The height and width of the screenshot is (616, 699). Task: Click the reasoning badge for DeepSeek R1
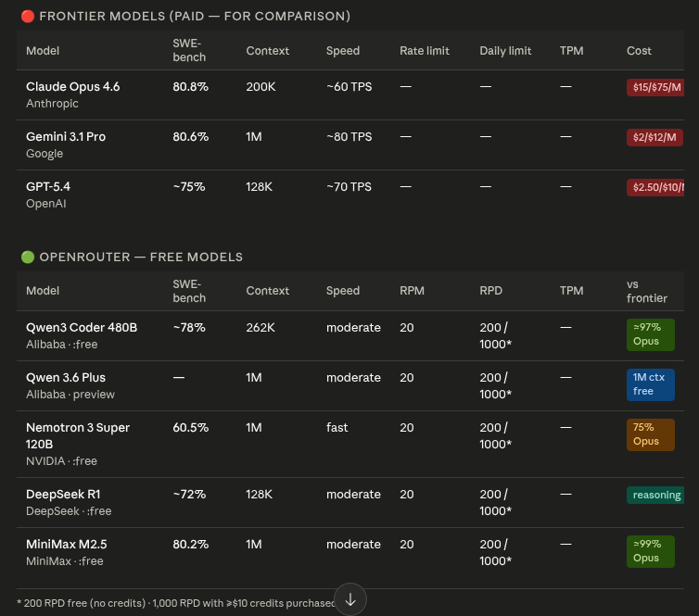[655, 495]
